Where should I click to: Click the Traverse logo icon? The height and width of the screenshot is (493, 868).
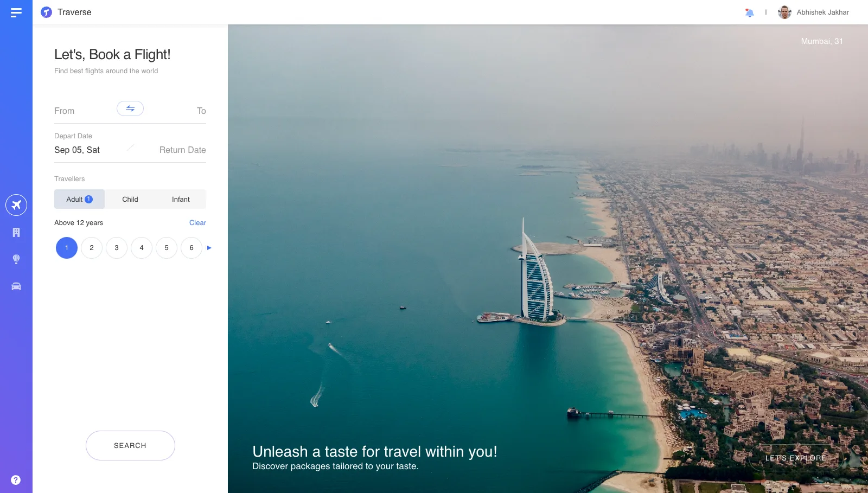[47, 12]
